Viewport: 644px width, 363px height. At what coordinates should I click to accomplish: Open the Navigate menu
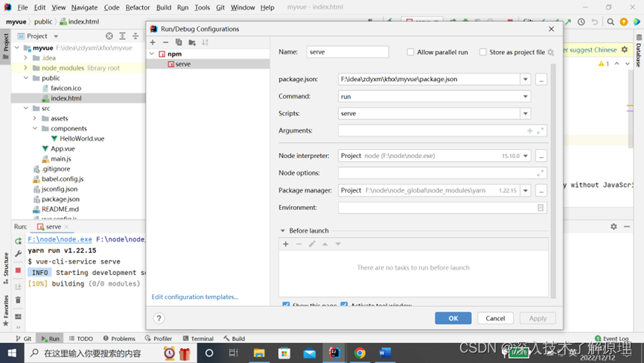pyautogui.click(x=84, y=7)
